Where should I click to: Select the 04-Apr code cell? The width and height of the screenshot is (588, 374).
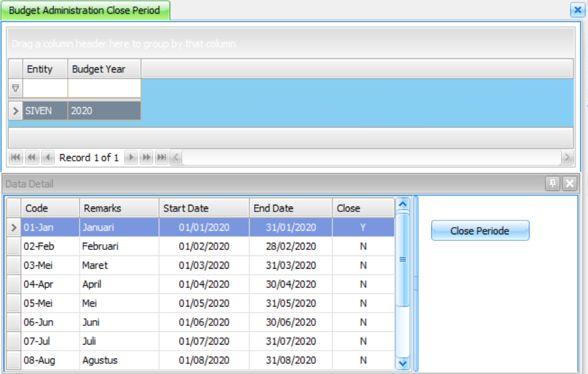pyautogui.click(x=50, y=284)
